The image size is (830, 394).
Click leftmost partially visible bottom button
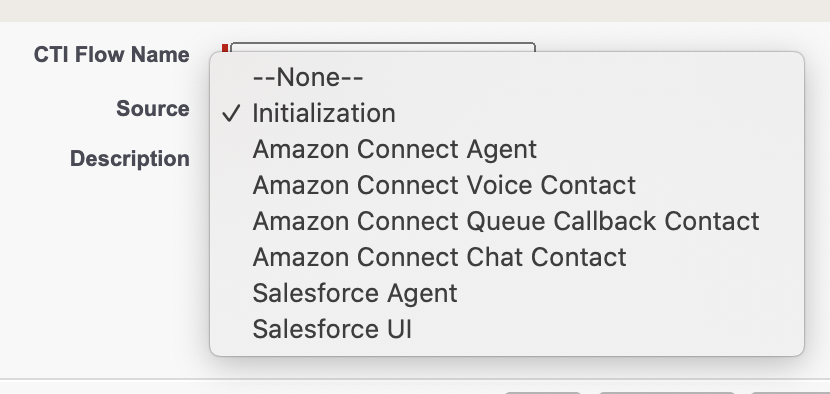point(543,392)
